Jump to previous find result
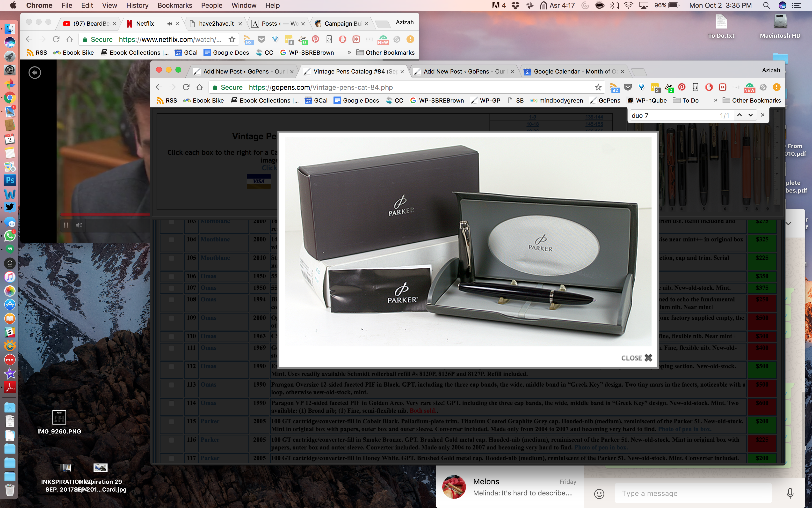Image resolution: width=812 pixels, height=508 pixels. coord(739,115)
